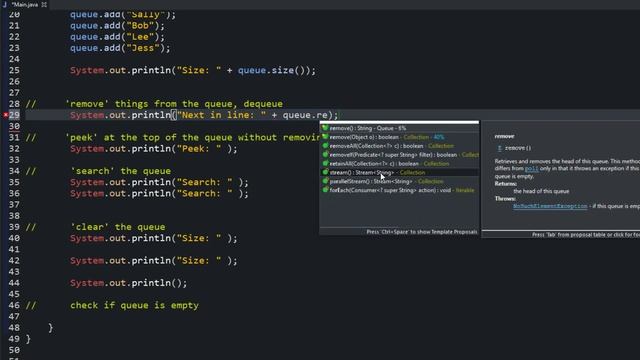Click the closing brace on line 49
This screenshot has height=360, width=640.
28,339
